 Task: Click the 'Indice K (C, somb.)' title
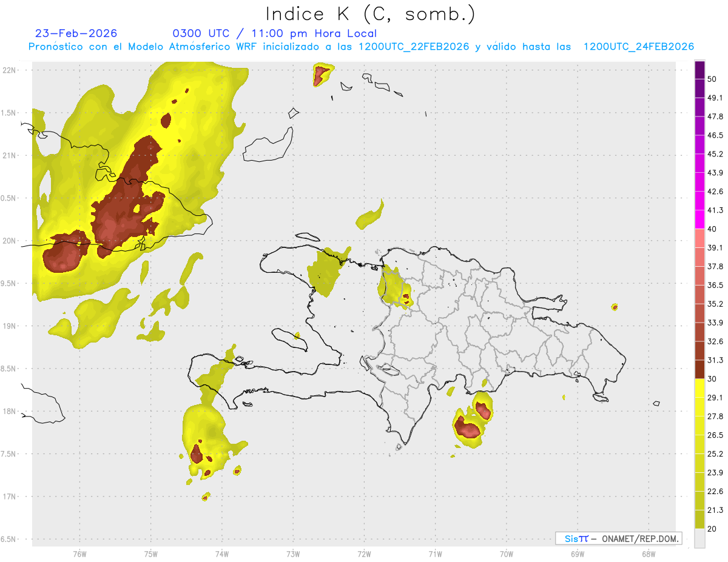tap(371, 14)
